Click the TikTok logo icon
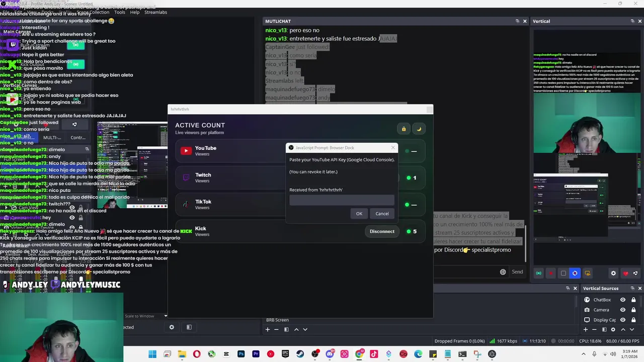The width and height of the screenshot is (644, 362). click(186, 205)
